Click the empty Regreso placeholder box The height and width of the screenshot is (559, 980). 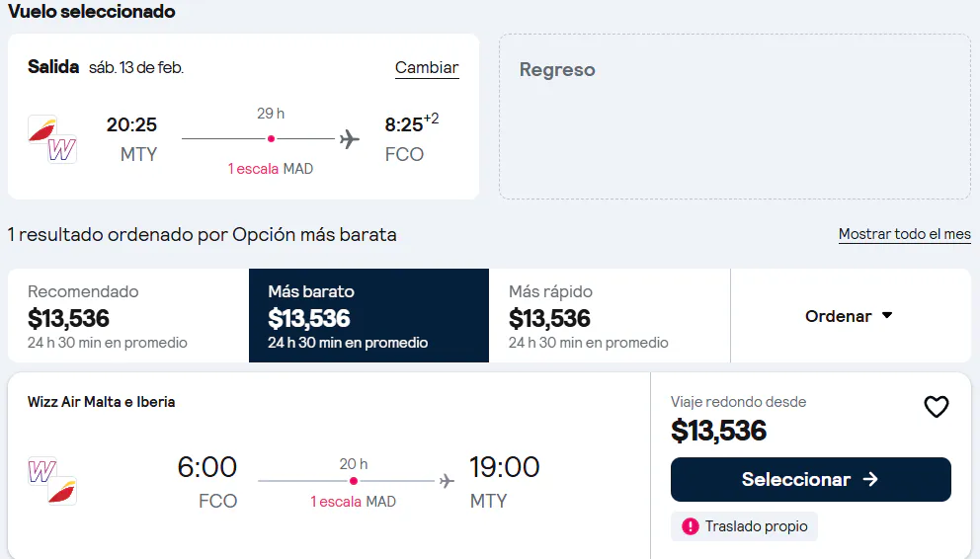tap(734, 117)
